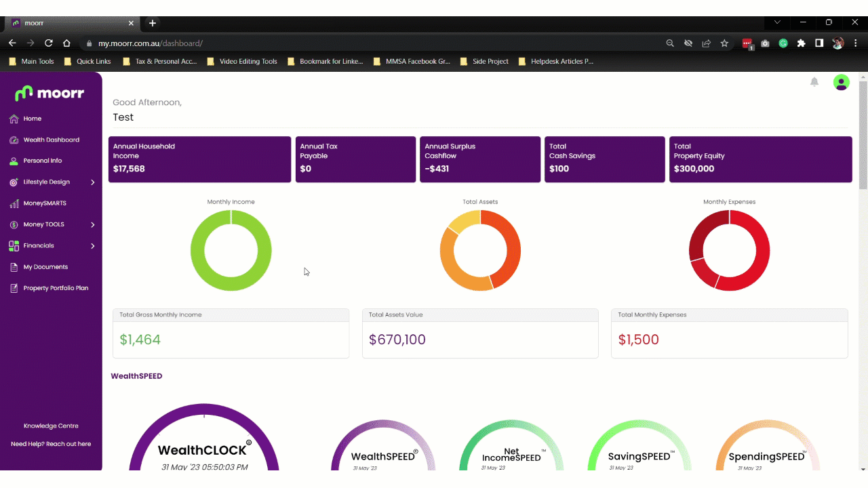The width and height of the screenshot is (868, 488).
Task: Open Annual Surplus Cashflow card
Action: [480, 159]
